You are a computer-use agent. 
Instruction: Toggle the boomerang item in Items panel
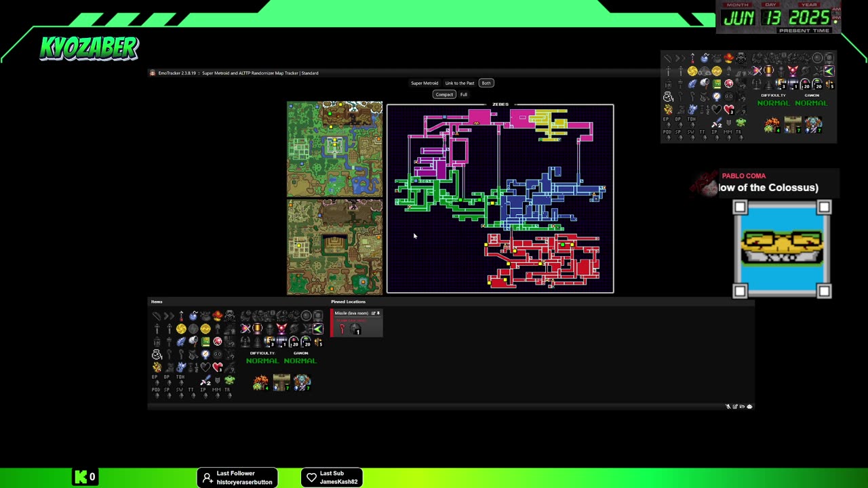click(169, 316)
